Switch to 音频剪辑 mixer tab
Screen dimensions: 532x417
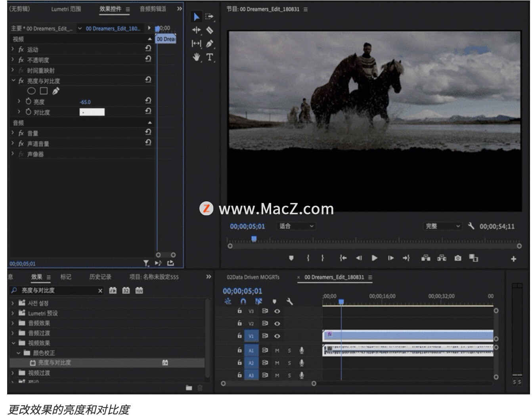pyautogui.click(x=153, y=9)
